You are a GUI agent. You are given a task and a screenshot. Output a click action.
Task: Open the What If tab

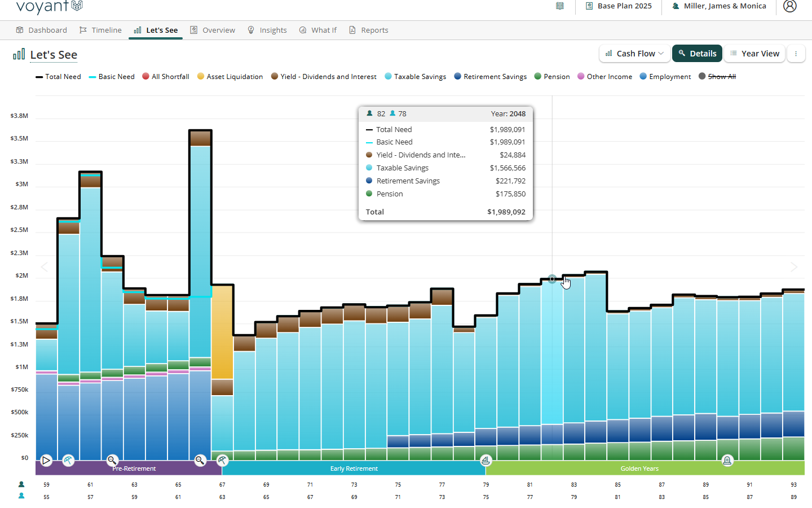pyautogui.click(x=318, y=30)
